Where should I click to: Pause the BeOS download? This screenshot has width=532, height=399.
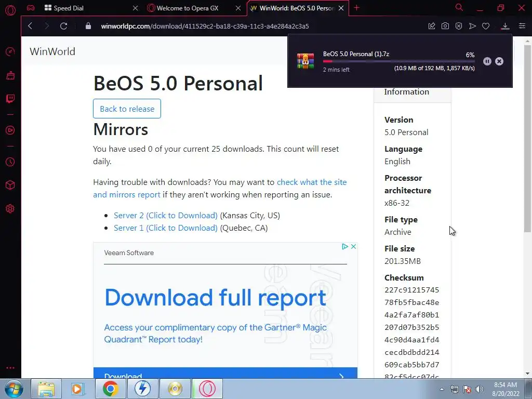click(487, 61)
